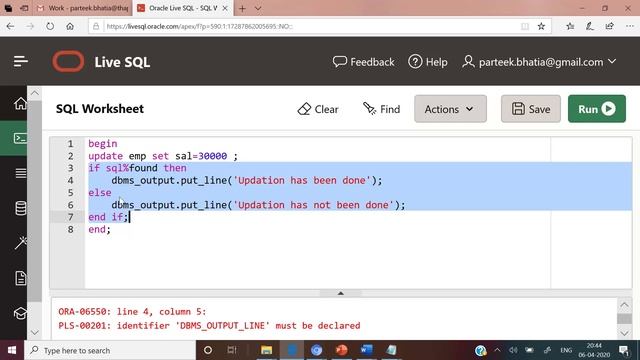
Task: Open the Live SQL hamburger navigation menu
Action: coord(20,62)
